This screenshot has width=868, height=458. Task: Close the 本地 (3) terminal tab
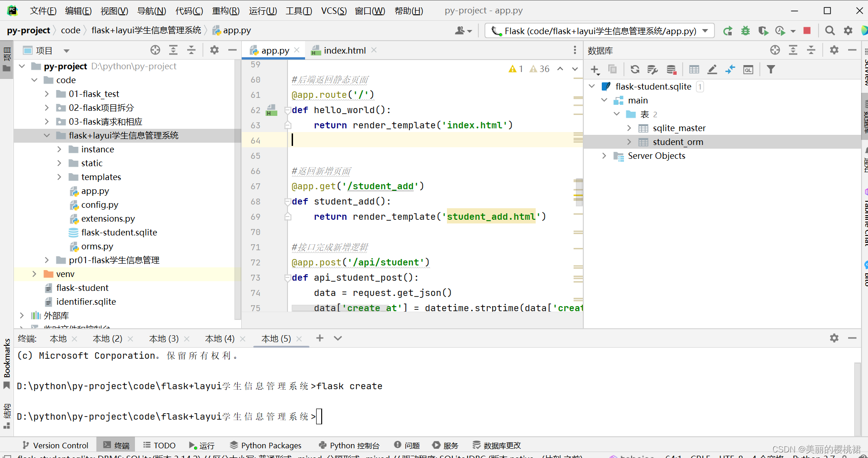187,338
